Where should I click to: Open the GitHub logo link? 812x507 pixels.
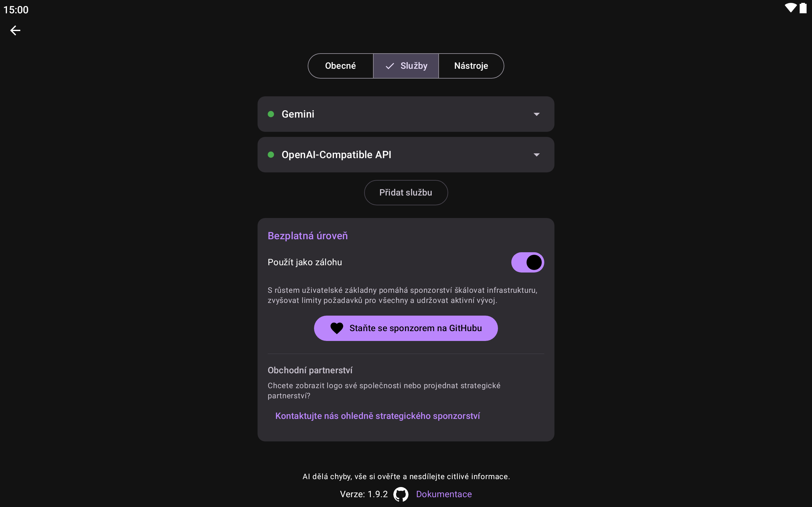(401, 494)
